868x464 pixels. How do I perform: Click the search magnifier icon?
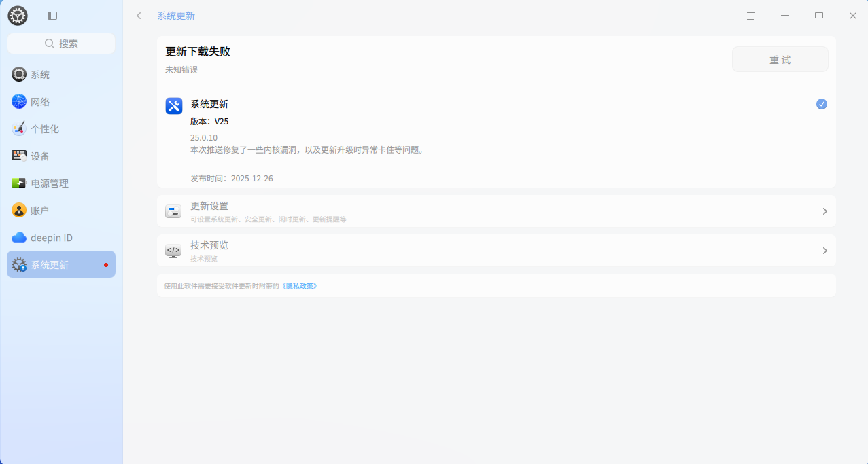click(x=50, y=43)
